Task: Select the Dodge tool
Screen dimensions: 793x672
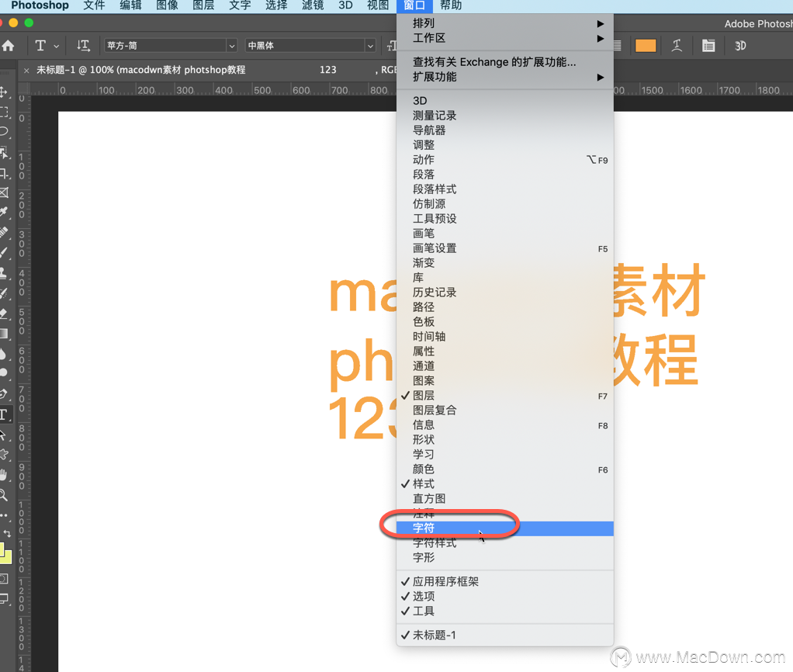Action: click(4, 374)
